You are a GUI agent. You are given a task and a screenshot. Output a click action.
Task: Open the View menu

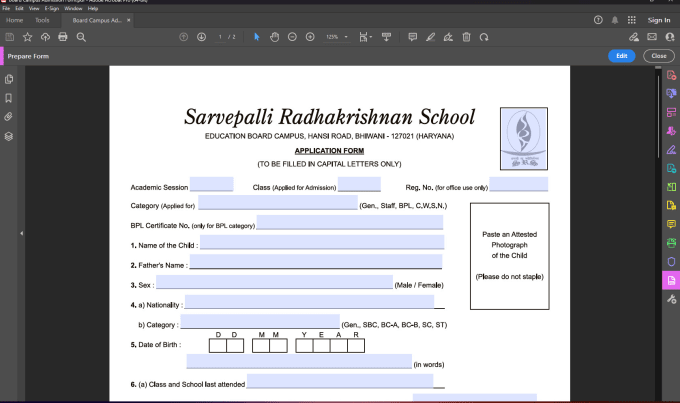[x=34, y=8]
